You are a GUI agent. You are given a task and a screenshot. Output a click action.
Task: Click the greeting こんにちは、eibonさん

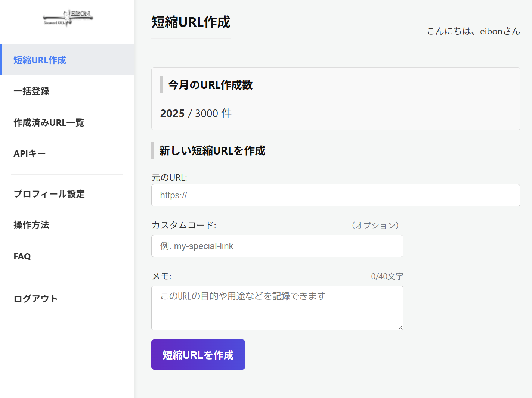pos(473,31)
